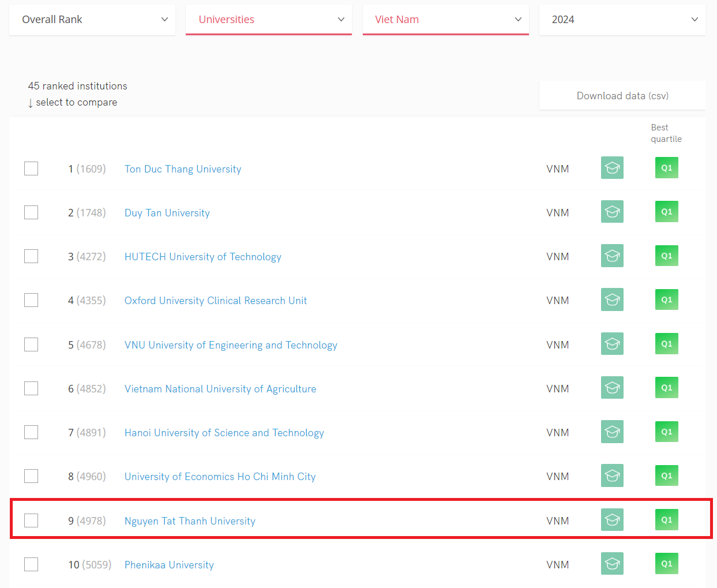Viewport: 717px width, 588px height.
Task: Click graduation cap icon for Phenikaa University
Action: tap(612, 564)
